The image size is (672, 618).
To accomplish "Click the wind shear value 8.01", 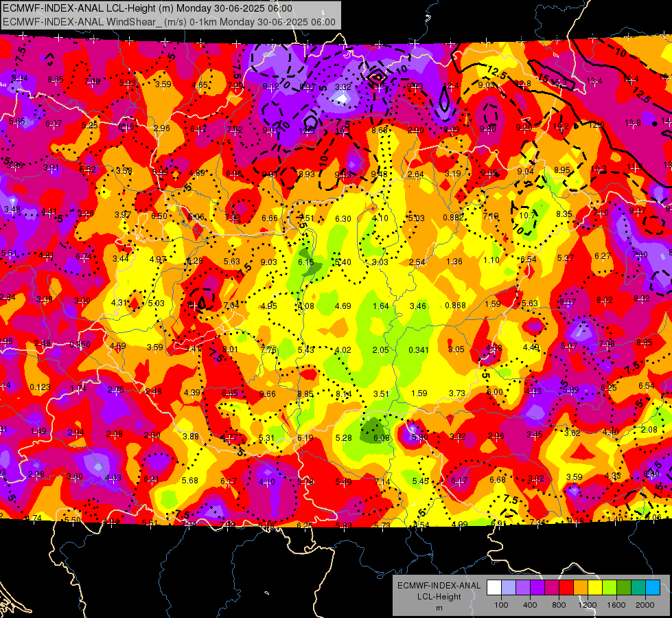I will point(230,349).
